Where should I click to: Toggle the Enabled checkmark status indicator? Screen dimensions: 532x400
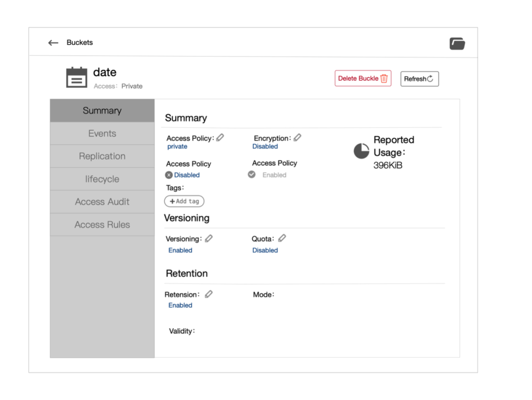point(252,175)
